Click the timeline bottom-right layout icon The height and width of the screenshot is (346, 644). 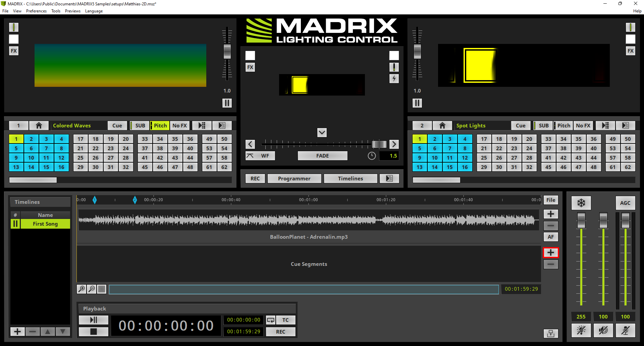point(551,333)
